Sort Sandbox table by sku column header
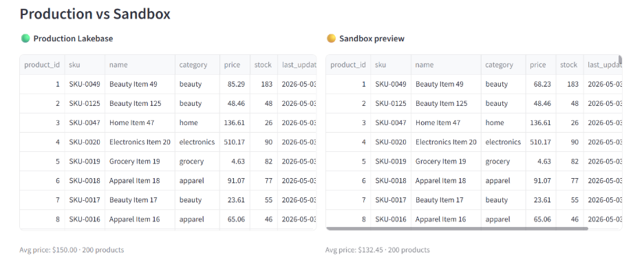The height and width of the screenshot is (262, 644). pyautogui.click(x=391, y=65)
